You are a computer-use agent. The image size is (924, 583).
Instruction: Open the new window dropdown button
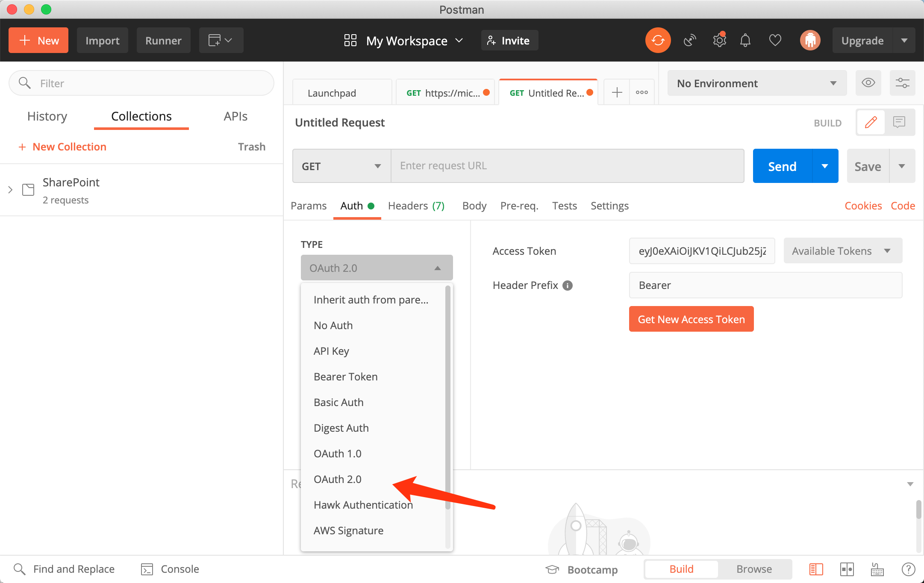pyautogui.click(x=221, y=41)
